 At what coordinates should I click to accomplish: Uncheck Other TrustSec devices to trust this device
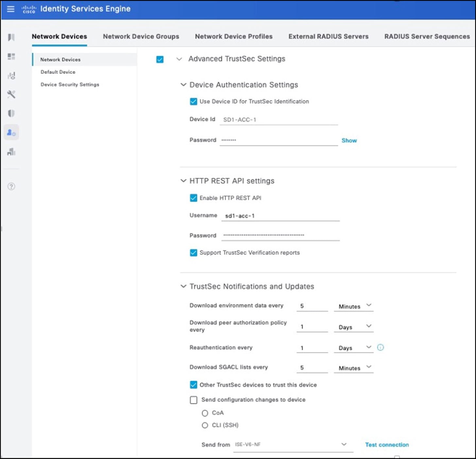[x=194, y=385]
